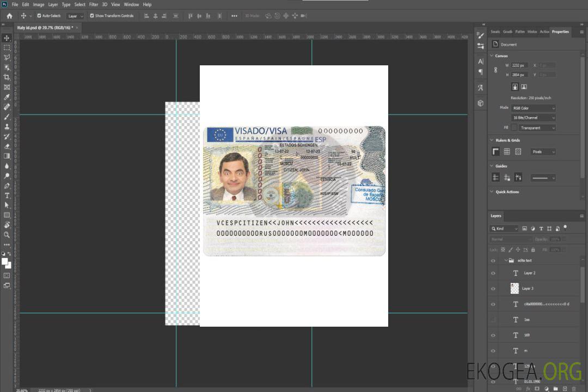
Task: Open the Layers Kind filter dropdown
Action: coord(504,229)
